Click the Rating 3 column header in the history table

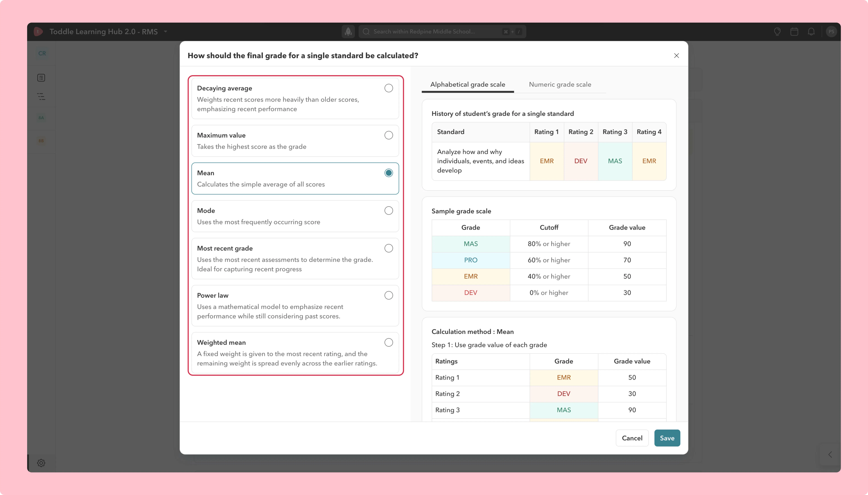pyautogui.click(x=615, y=132)
